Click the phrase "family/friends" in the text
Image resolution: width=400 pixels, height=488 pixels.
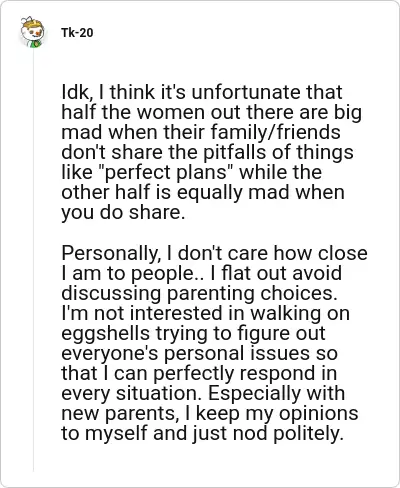click(x=275, y=132)
